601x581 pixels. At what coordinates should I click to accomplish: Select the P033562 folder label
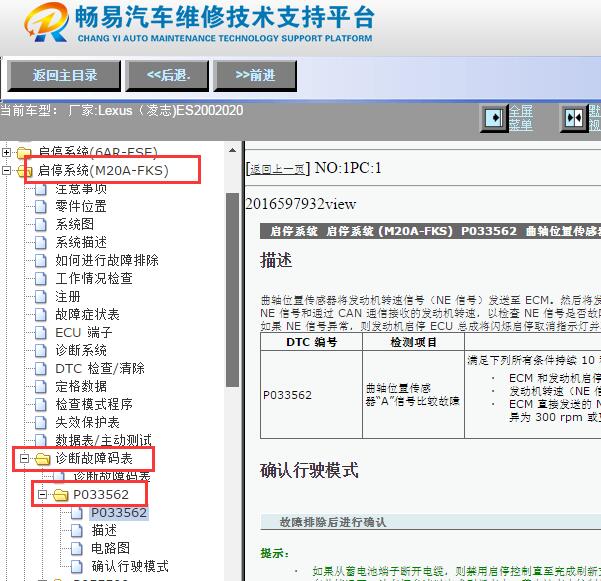coord(101,494)
